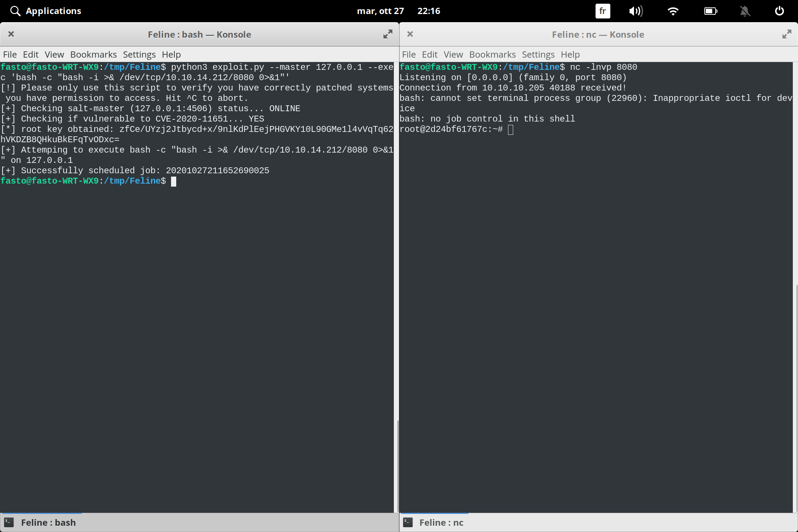Viewport: 798px width, 532px height.
Task: Select the Feline : nc tab
Action: click(x=442, y=522)
